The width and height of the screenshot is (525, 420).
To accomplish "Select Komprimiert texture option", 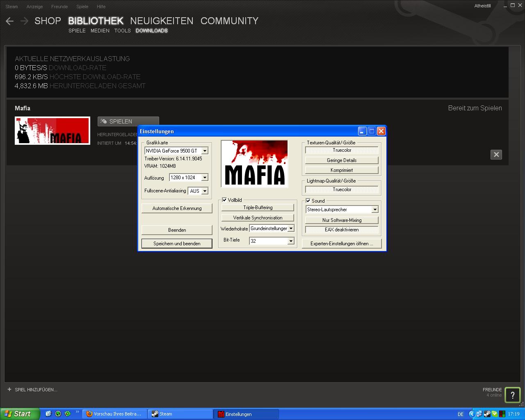I will point(342,170).
